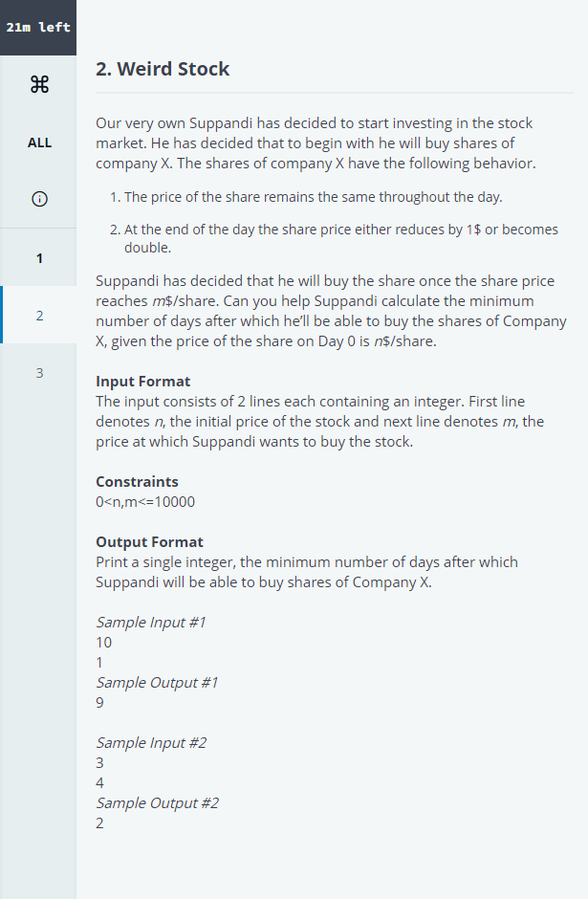The width and height of the screenshot is (588, 899).
Task: Click the Sample Output #2 label
Action: [158, 802]
